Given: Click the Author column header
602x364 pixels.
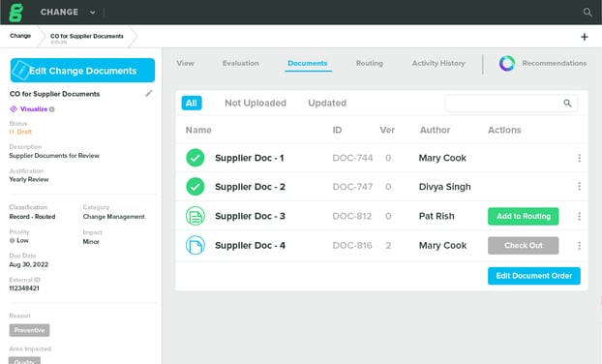Looking at the screenshot, I should [435, 130].
